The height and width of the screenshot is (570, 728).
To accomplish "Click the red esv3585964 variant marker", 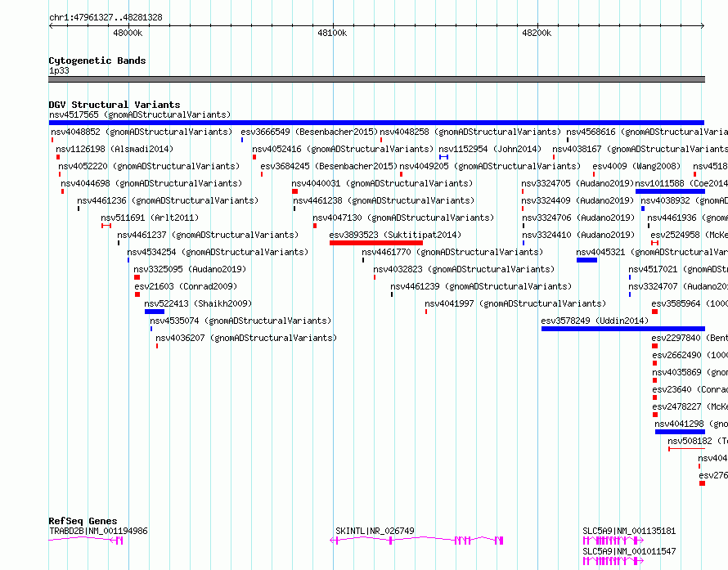I will (654, 312).
